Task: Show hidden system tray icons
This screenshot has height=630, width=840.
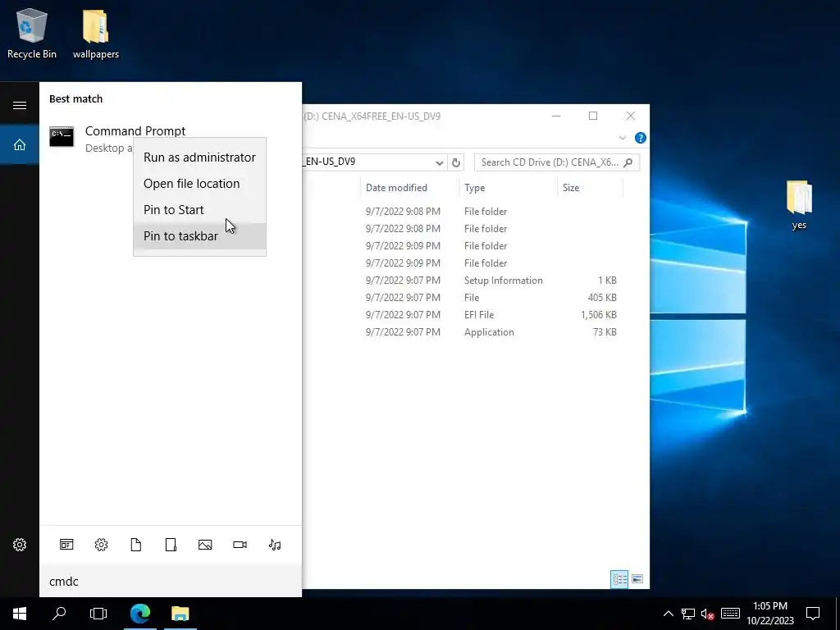Action: coord(668,614)
